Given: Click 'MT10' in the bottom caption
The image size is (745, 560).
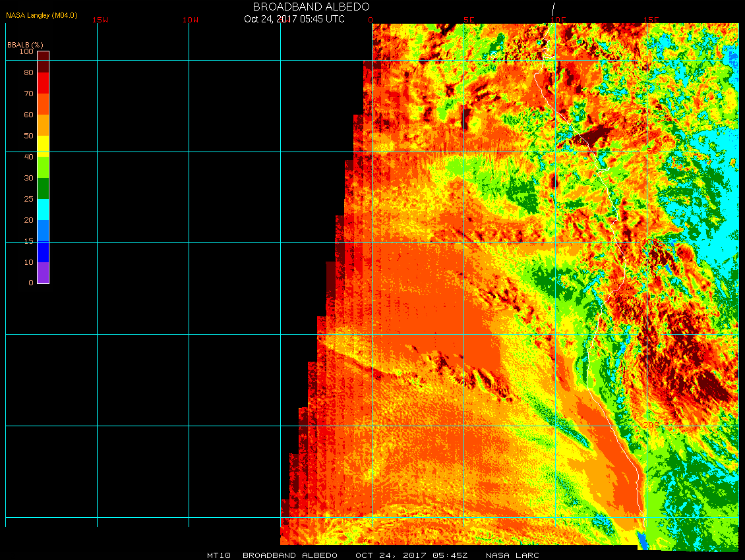Looking at the screenshot, I should point(219,555).
